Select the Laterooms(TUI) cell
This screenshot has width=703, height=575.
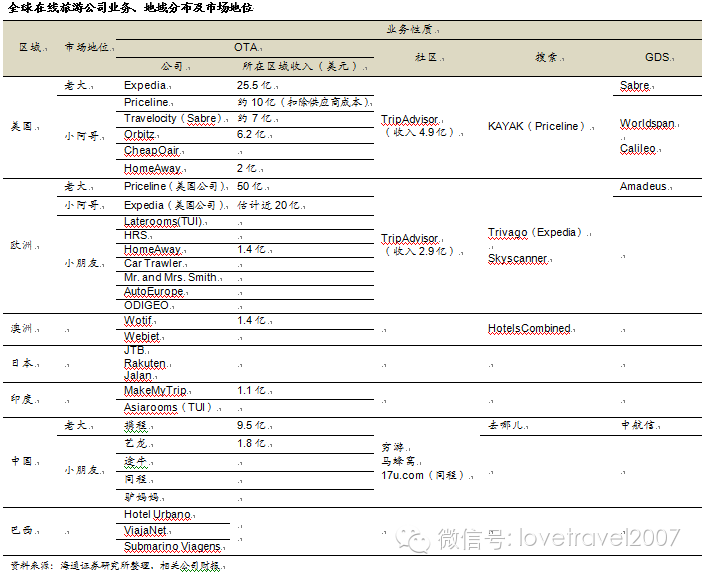164,221
